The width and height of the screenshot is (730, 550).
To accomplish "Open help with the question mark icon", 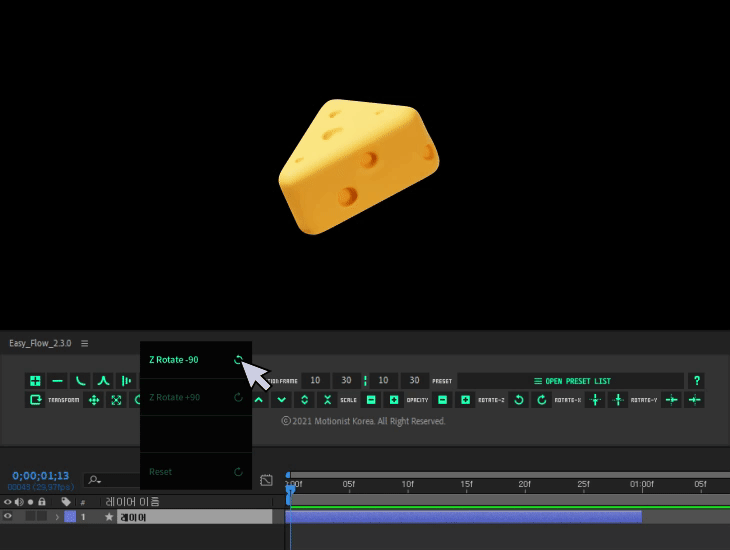I will pyautogui.click(x=697, y=381).
